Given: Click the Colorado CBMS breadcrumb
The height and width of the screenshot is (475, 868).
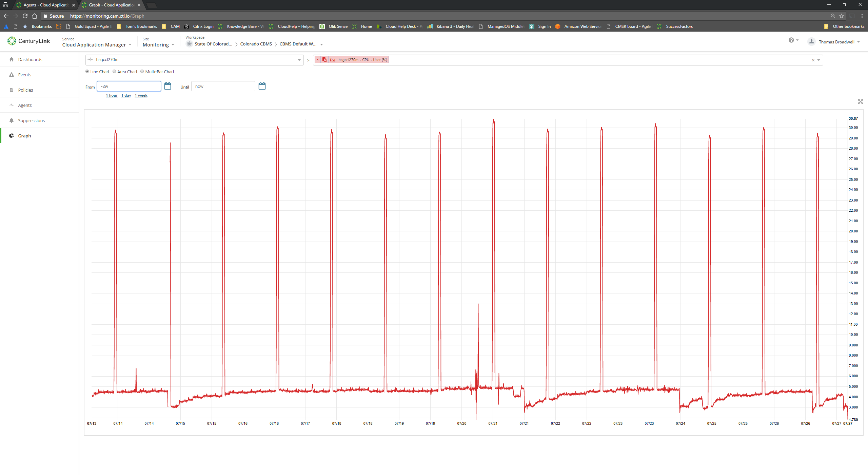Looking at the screenshot, I should point(256,44).
